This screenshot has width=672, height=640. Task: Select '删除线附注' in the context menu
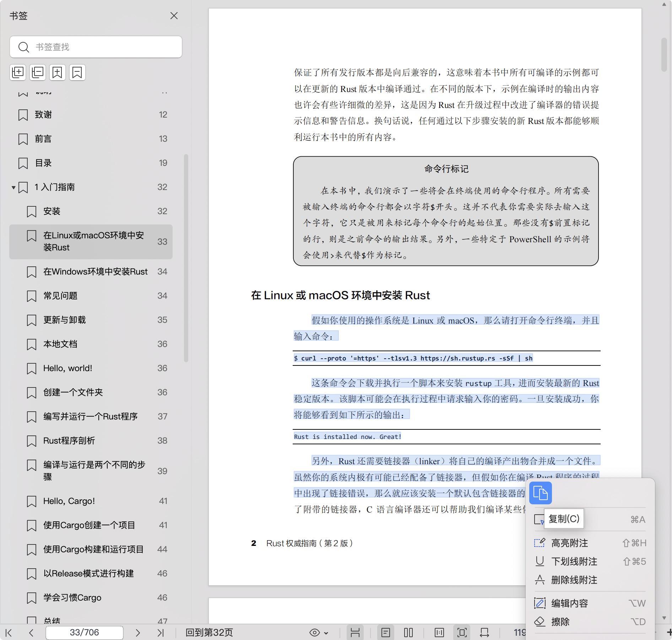coord(574,580)
